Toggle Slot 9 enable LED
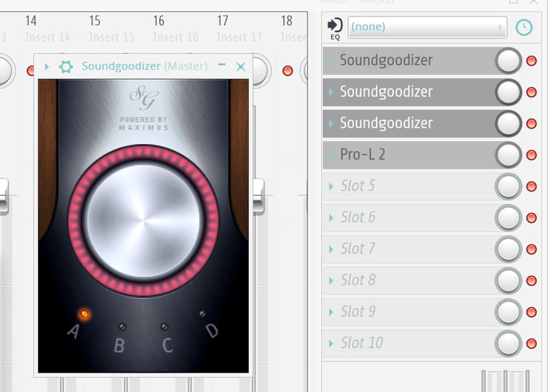The image size is (548, 392). click(x=532, y=312)
